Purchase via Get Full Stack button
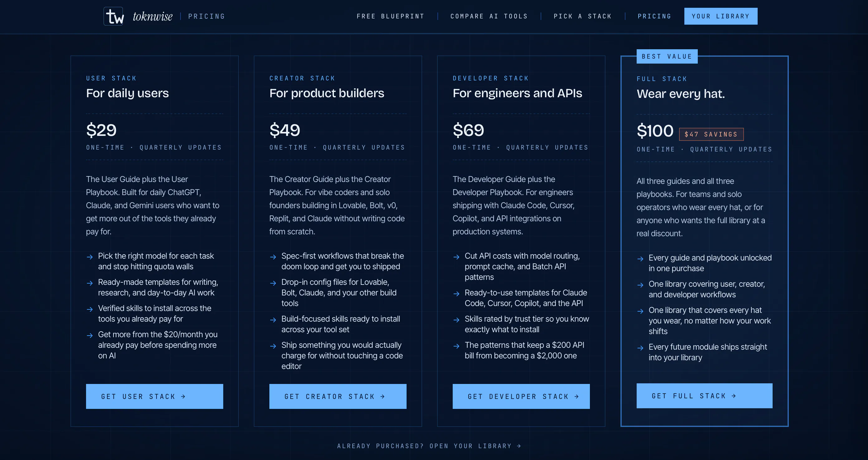This screenshot has height=460, width=868. tap(704, 396)
